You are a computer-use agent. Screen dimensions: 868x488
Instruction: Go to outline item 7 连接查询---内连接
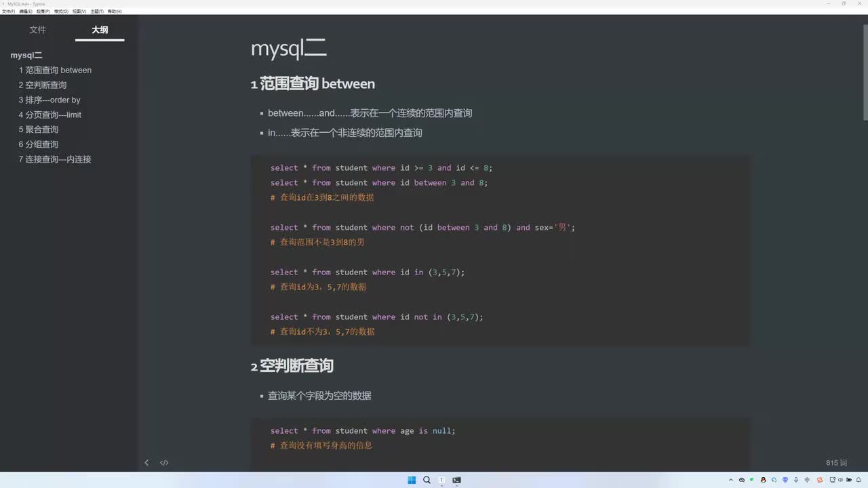(x=55, y=159)
